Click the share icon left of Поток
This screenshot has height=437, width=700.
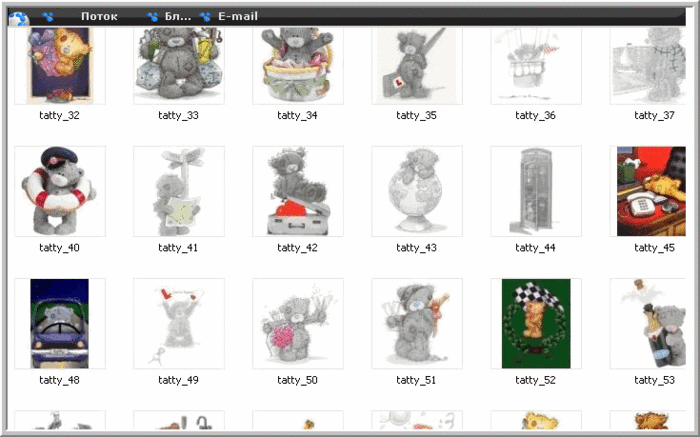coord(48,17)
